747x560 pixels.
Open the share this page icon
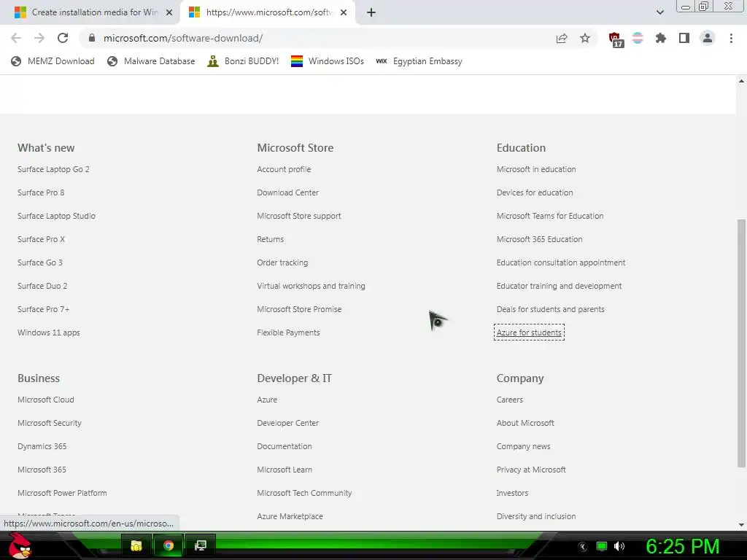coord(562,38)
